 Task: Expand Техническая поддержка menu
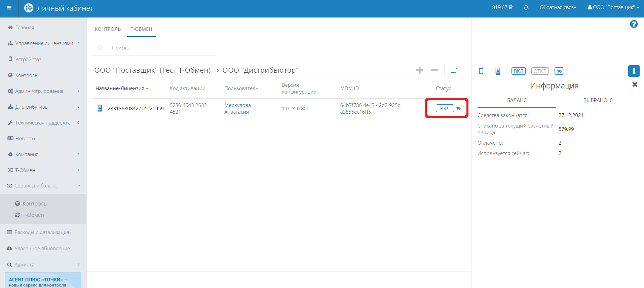coord(43,123)
